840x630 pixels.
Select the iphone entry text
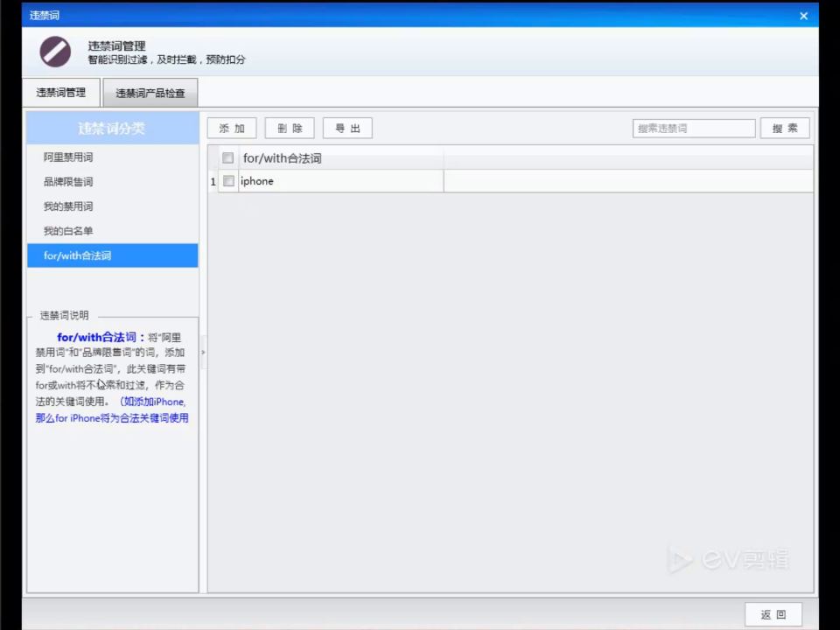(x=257, y=181)
